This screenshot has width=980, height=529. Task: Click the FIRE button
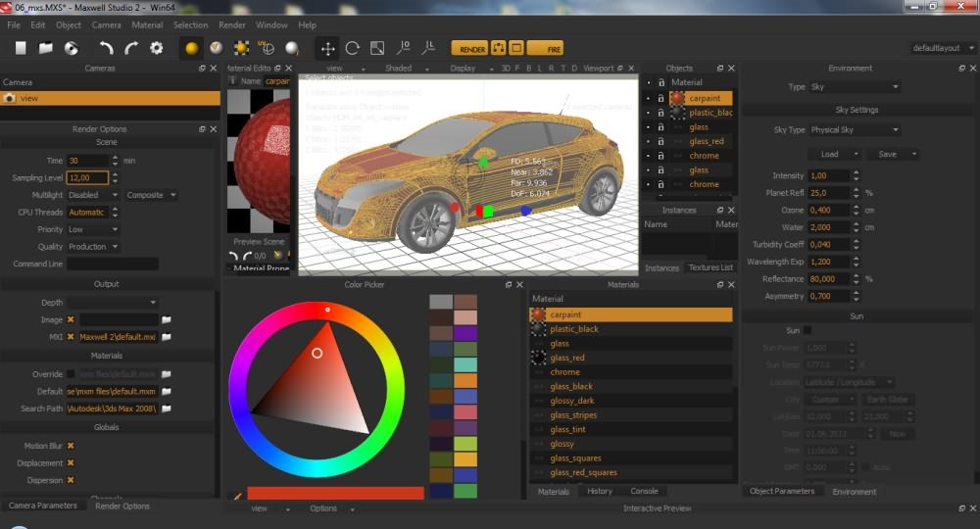(x=545, y=48)
